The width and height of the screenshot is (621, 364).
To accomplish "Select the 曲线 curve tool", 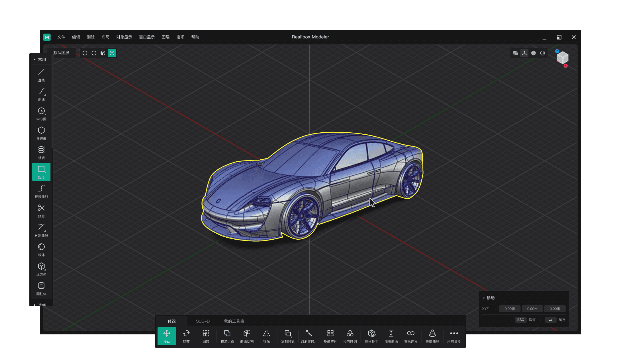I will click(41, 94).
